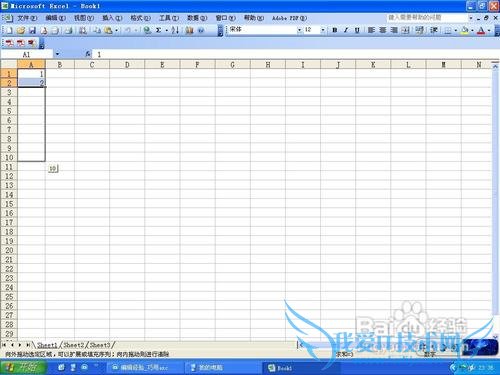Screen dimensions: 500x375
Task: Open the Font Color dropdown arrow
Action: point(489,30)
